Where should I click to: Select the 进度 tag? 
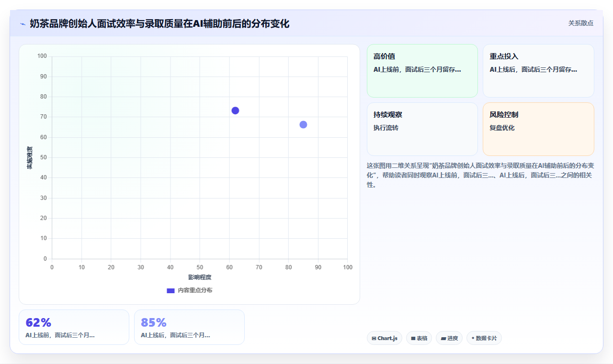point(449,338)
